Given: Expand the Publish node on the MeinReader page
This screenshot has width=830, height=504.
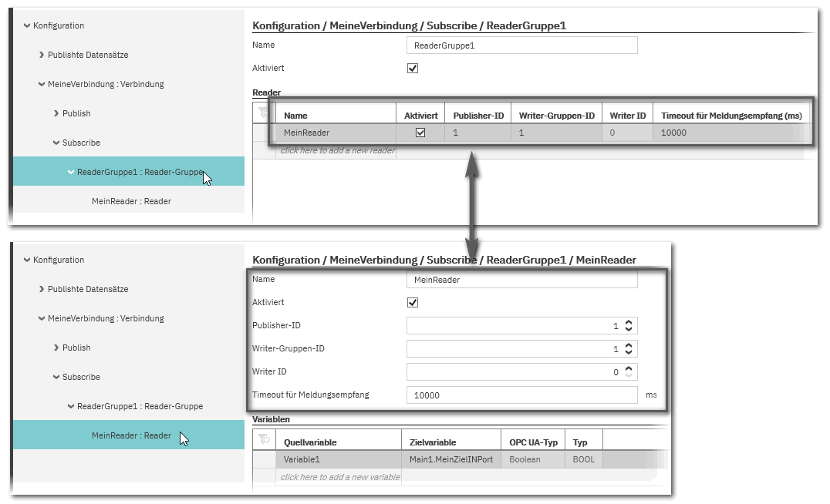Looking at the screenshot, I should pos(56,348).
